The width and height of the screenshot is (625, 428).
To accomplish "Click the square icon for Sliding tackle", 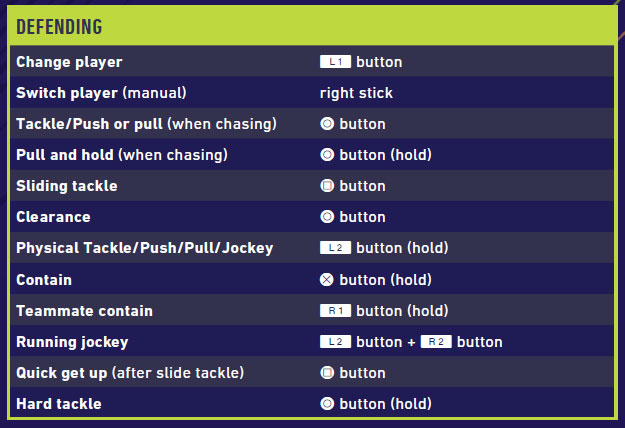I will pos(326,186).
